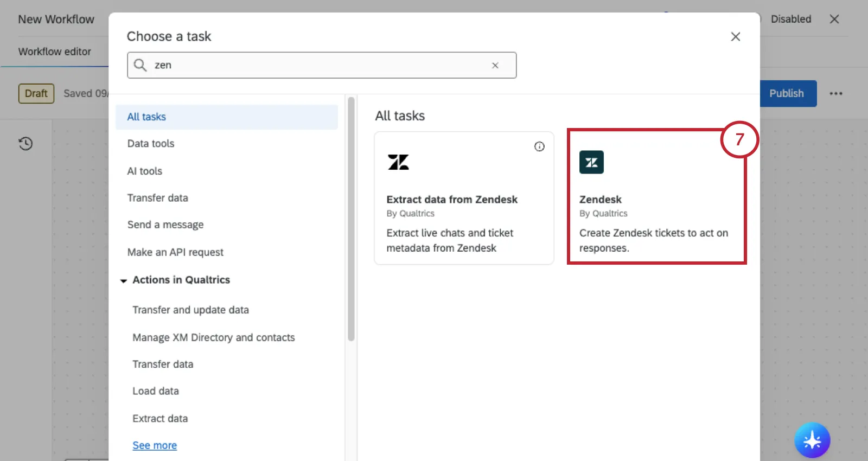Click the black Zendesk logo icon
Viewport: 868px width, 461px height.
pos(399,162)
